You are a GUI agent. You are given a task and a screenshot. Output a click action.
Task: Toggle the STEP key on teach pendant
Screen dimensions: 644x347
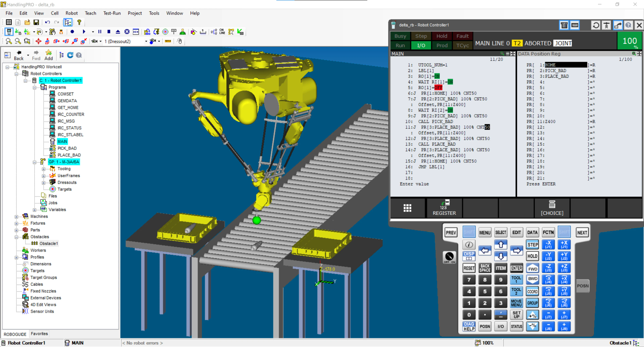[532, 245]
